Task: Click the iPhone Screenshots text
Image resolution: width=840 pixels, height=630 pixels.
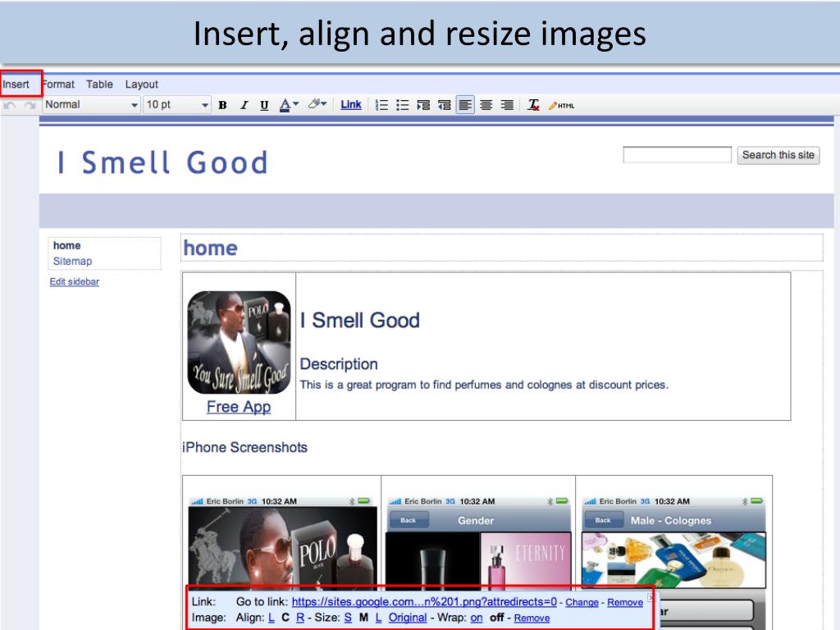Action: (x=244, y=447)
